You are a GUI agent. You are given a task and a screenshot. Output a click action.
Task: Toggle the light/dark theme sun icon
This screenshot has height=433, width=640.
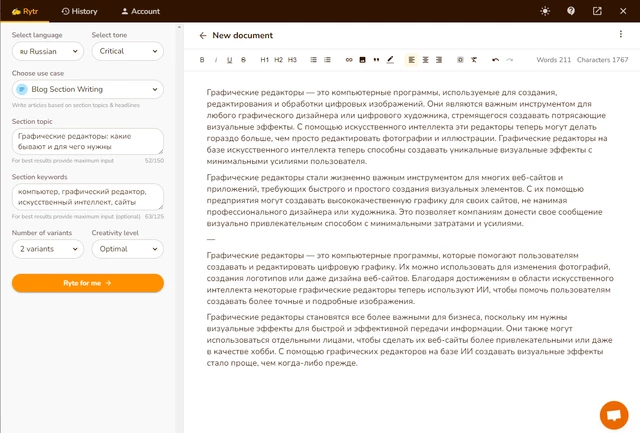point(545,11)
